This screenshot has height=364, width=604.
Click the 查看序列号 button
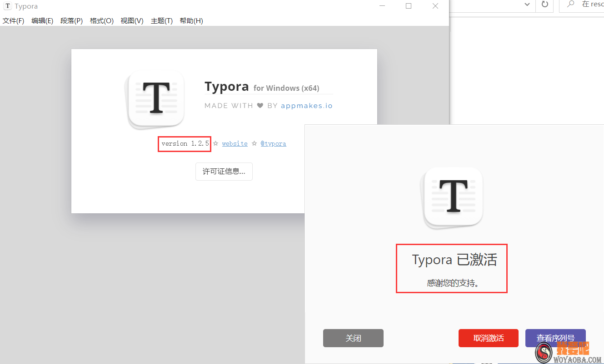pyautogui.click(x=555, y=338)
